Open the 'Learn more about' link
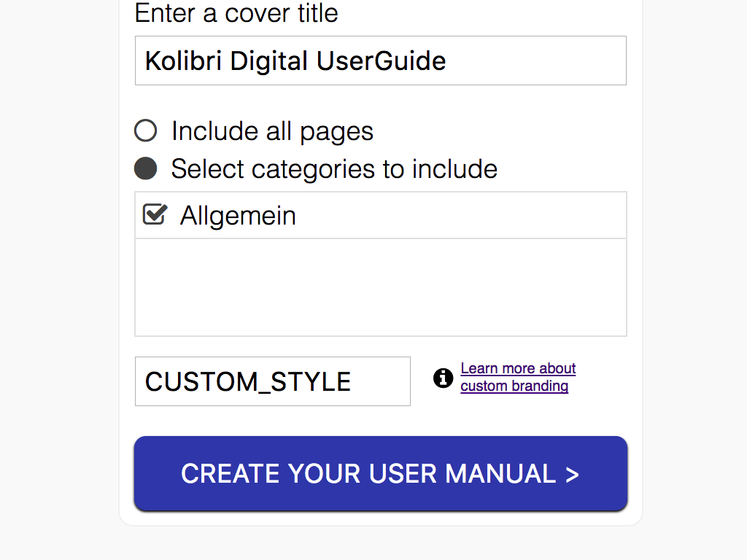747x560 pixels. tap(518, 368)
